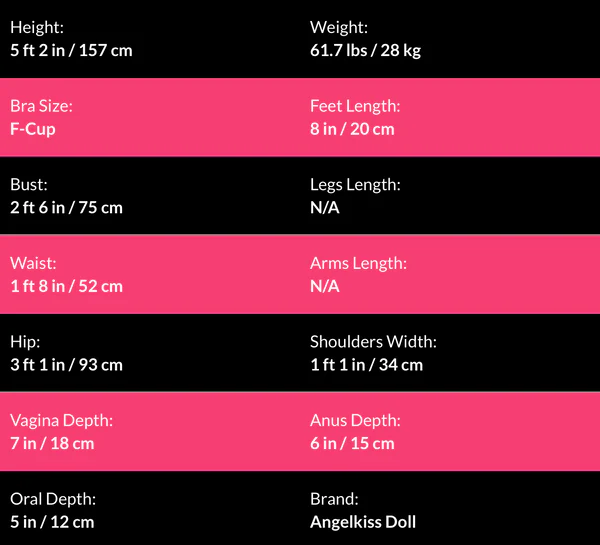Select the 5 ft 2 in / 157 cm value
The height and width of the screenshot is (545, 600).
coord(71,50)
